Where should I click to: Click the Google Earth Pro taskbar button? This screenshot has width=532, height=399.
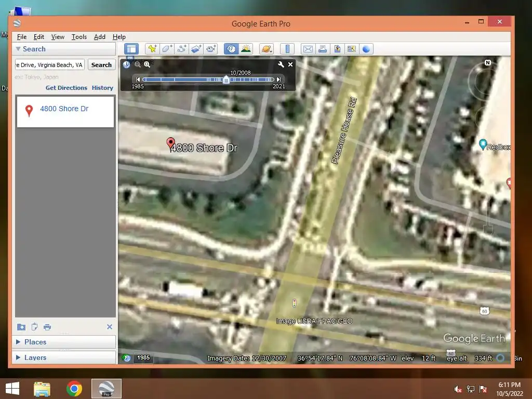click(x=106, y=389)
